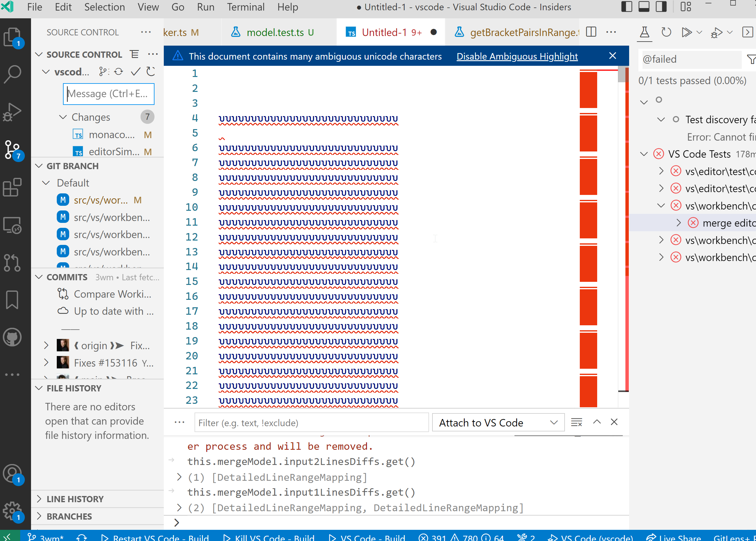Toggle the secondary side bar layout button
Screen dimensions: 756x541
(661, 7)
